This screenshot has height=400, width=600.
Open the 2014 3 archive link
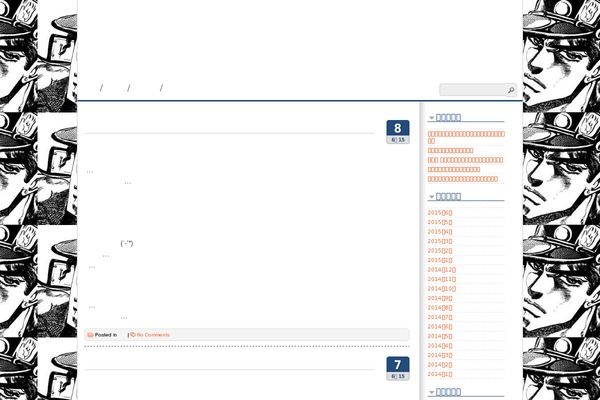(x=440, y=355)
